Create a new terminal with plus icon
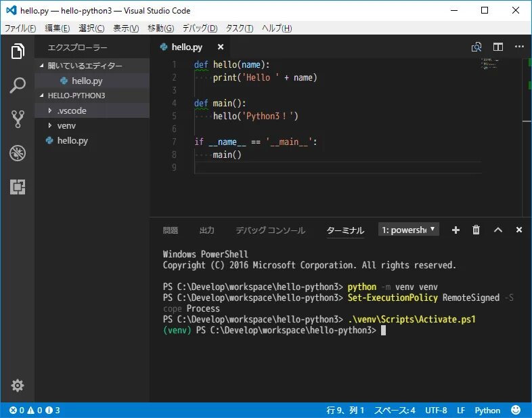This screenshot has height=418, width=532. [456, 230]
